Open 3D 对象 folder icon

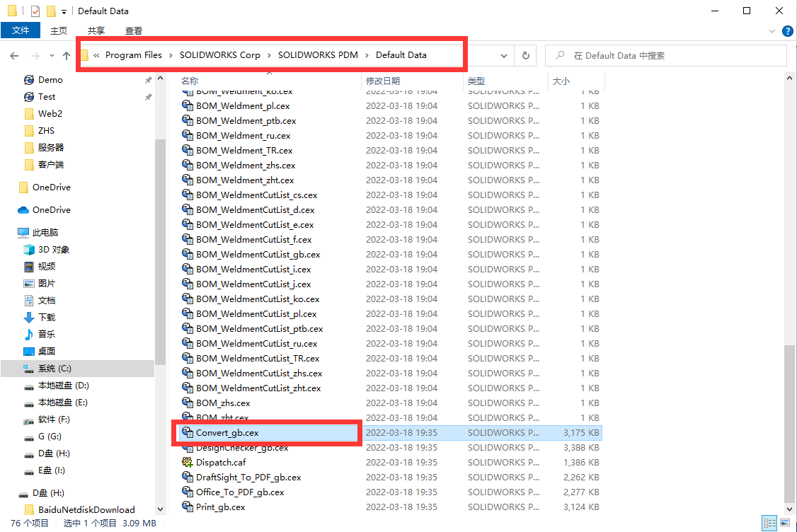pyautogui.click(x=29, y=250)
